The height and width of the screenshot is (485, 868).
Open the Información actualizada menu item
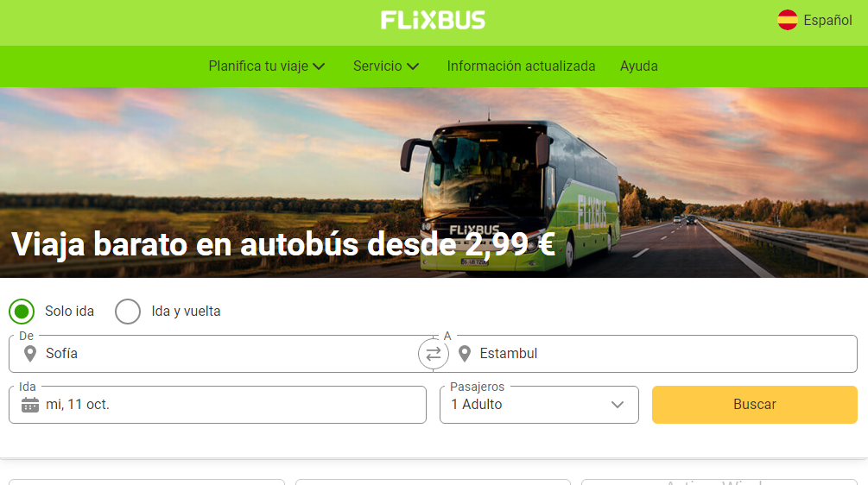click(521, 66)
